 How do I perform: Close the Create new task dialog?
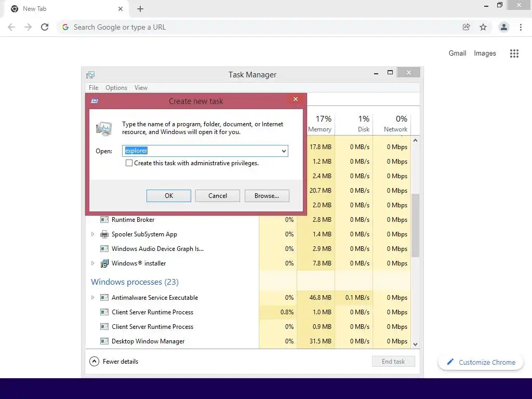[x=296, y=99]
